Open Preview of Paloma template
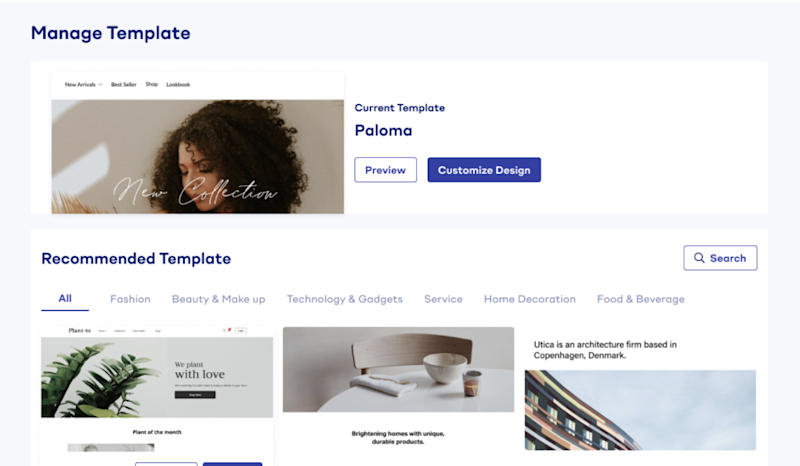This screenshot has height=466, width=800. point(385,170)
